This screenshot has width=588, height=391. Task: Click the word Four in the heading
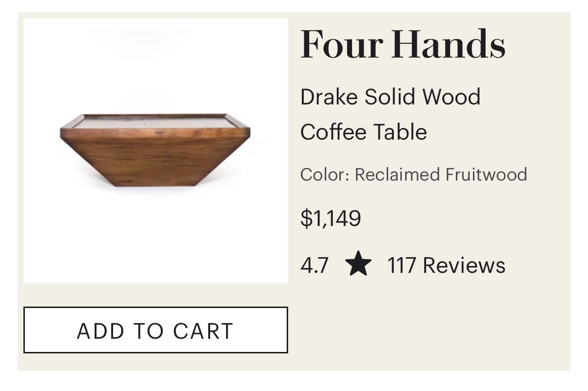click(x=341, y=44)
